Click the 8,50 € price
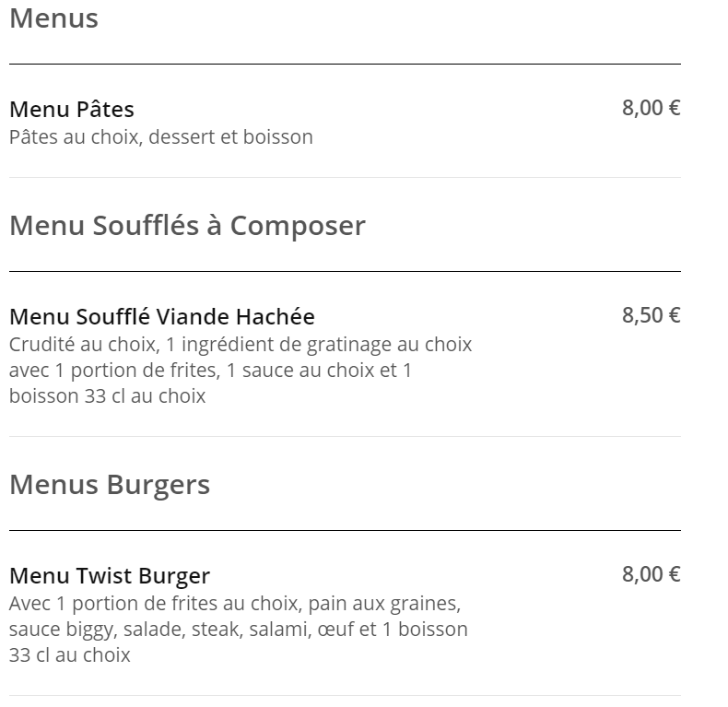The image size is (728, 707). [651, 315]
